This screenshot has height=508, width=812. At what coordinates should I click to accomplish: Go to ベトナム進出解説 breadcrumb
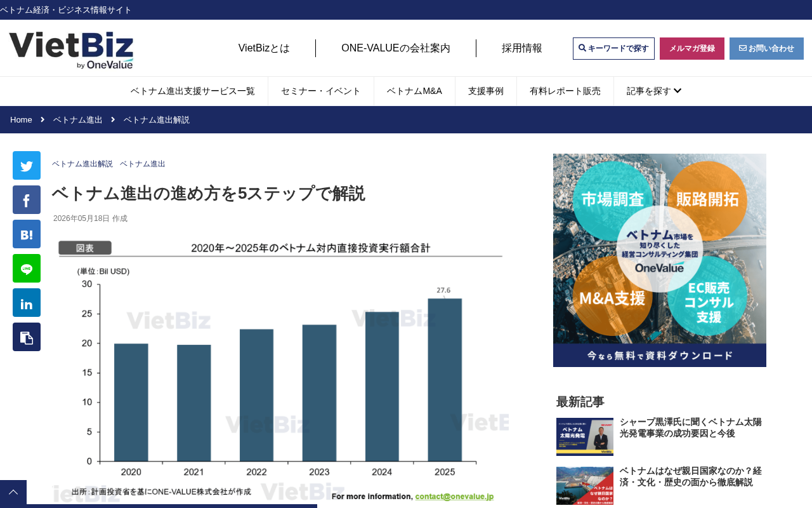[157, 119]
